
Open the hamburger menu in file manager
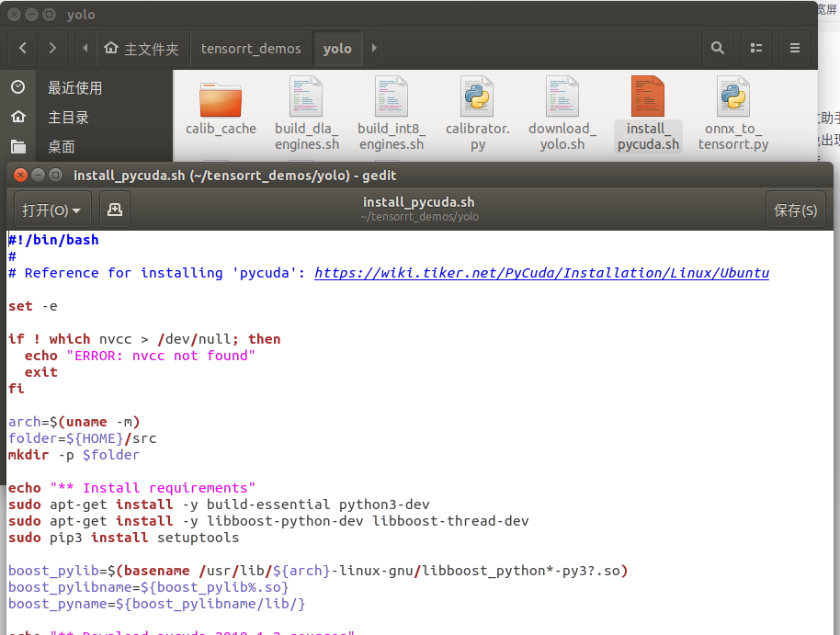[794, 47]
